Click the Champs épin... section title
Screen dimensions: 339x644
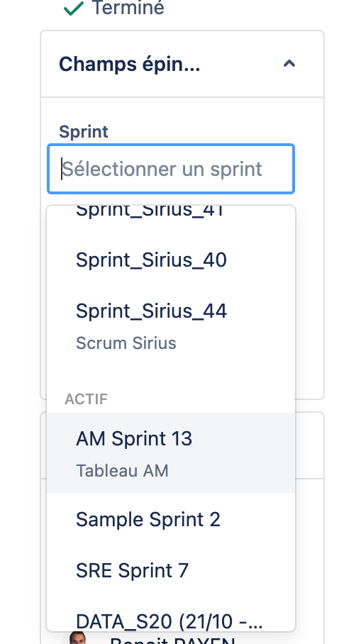tap(130, 65)
